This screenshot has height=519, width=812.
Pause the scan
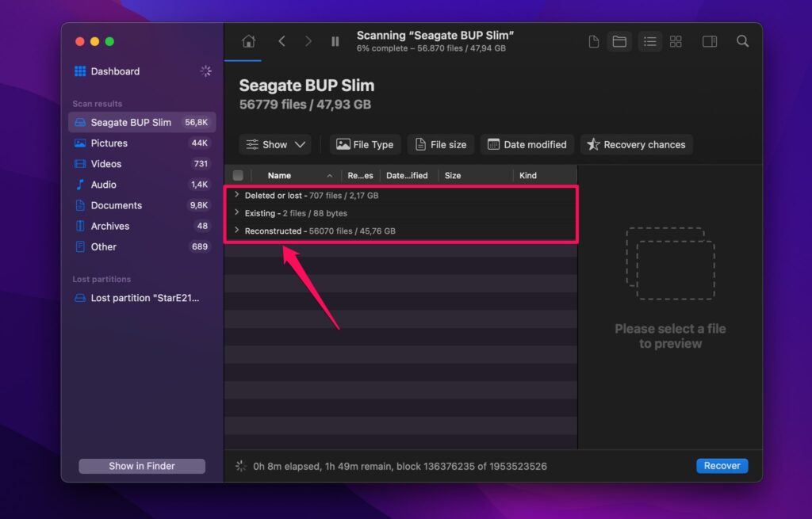tap(335, 41)
